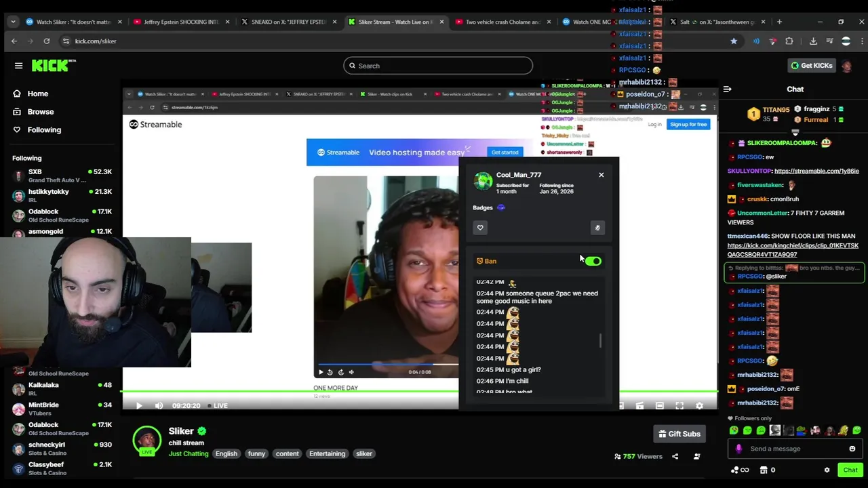This screenshot has height=488, width=868.
Task: Collapse the chat panel arrow icon
Action: 727,89
